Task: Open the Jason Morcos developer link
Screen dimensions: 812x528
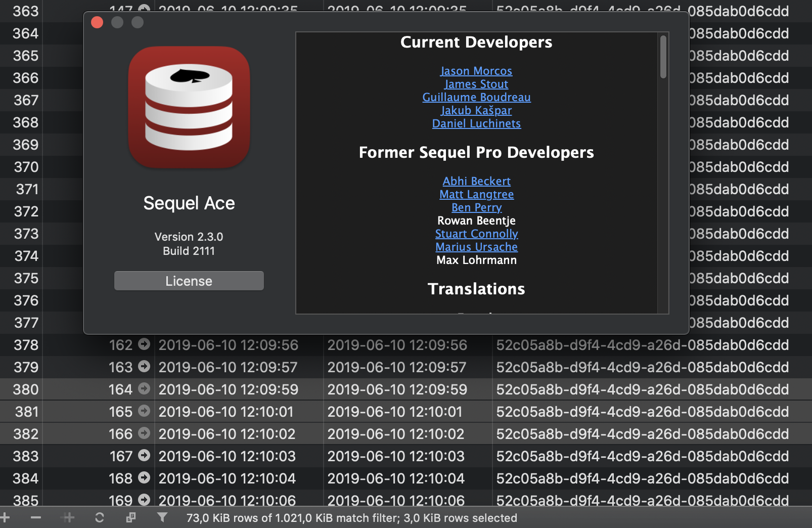Action: (476, 71)
